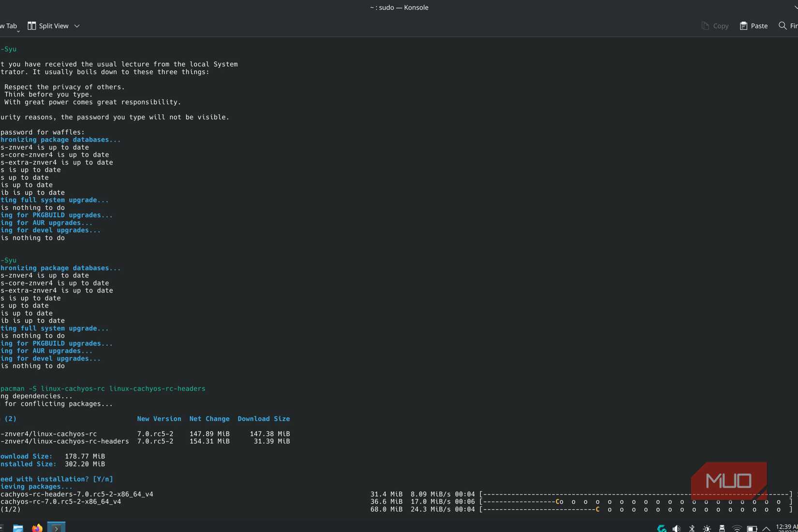This screenshot has height=532, width=798.
Task: Click the '(1/2)' total progress label
Action: 11,509
